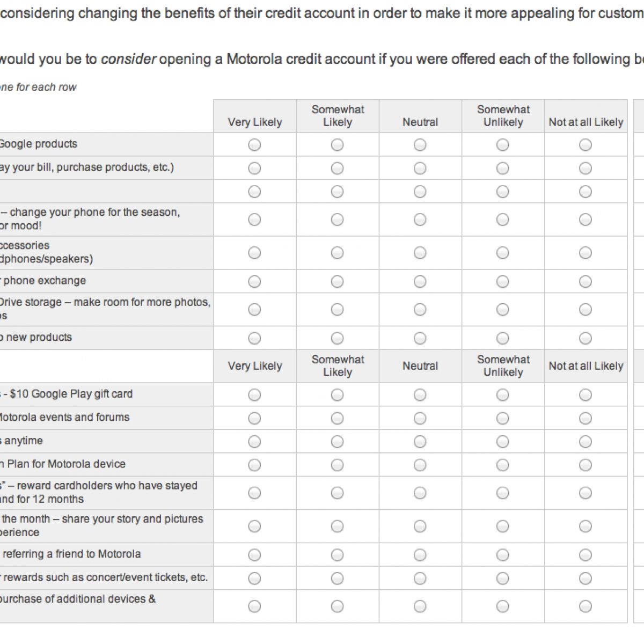This screenshot has height=644, width=644.
Task: Choose Neutral for pay your bill row
Action: coord(420,169)
